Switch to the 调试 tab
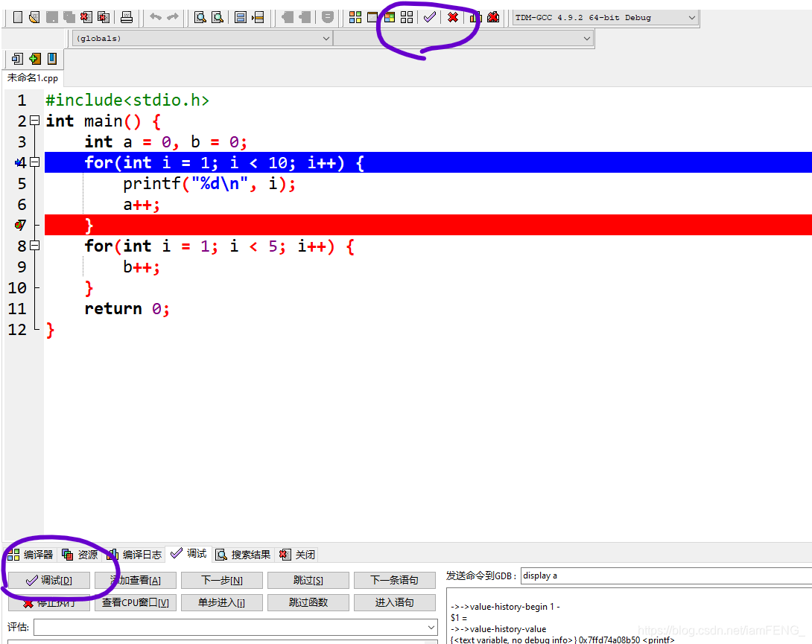 tap(189, 554)
